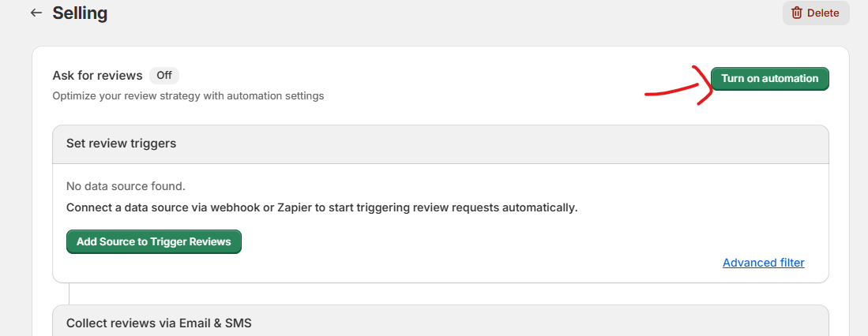Viewport: 868px width, 336px height.
Task: Expand Collect reviews via Email & SMS section
Action: coord(159,323)
